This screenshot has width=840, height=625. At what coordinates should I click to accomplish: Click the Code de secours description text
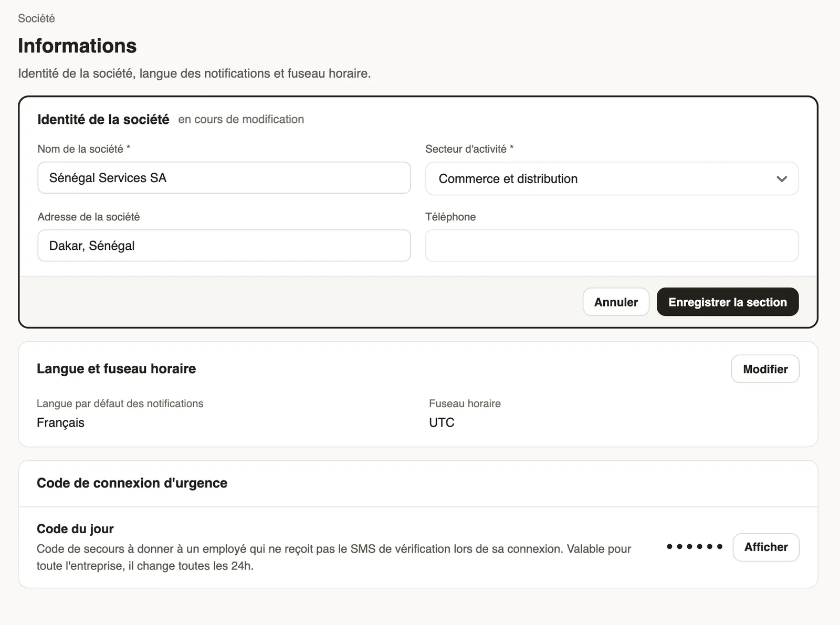pos(334,557)
